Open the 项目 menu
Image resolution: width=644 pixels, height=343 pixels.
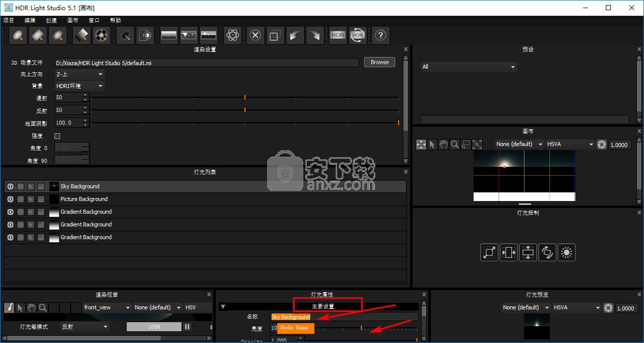click(x=9, y=20)
